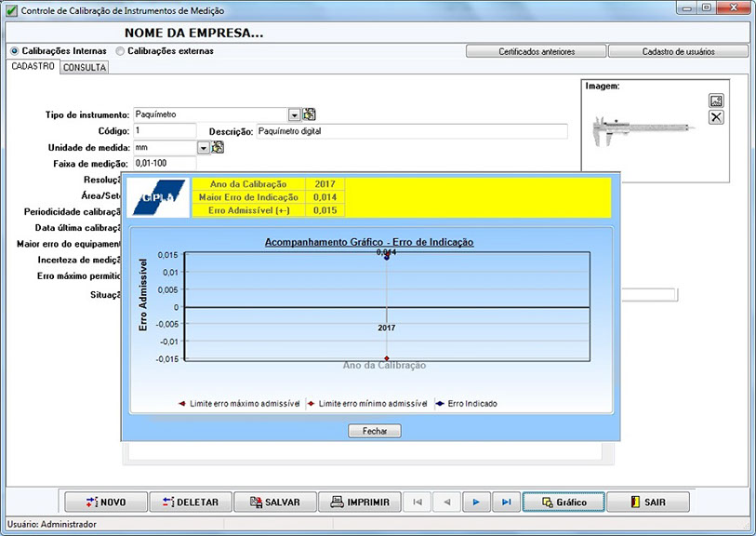Go to the previous record arrow
756x536 pixels.
coord(446,502)
